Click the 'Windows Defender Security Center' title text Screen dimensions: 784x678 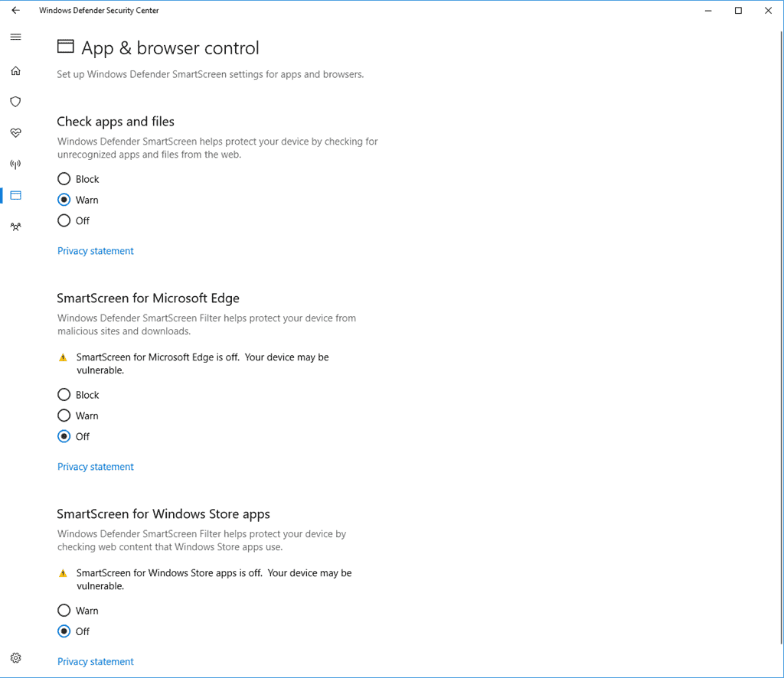click(x=99, y=10)
